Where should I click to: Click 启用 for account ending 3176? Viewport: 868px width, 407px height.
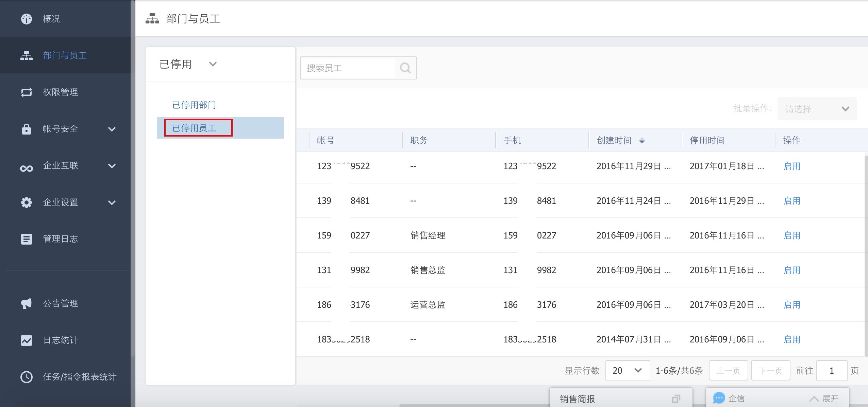tap(792, 305)
